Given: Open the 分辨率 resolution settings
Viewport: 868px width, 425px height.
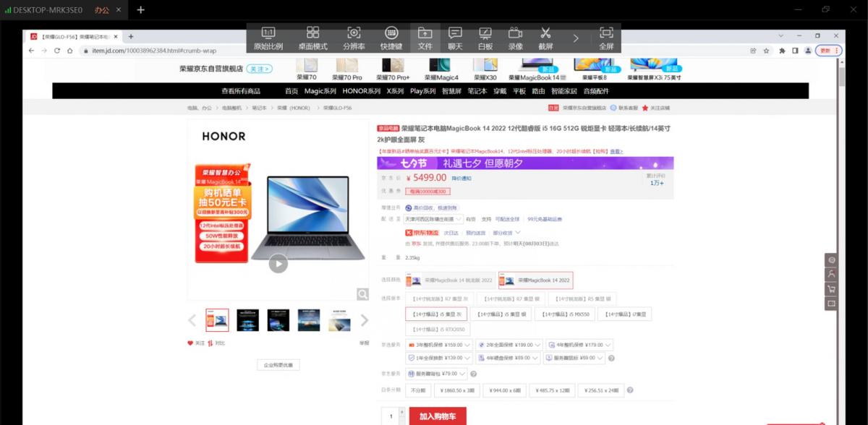Looking at the screenshot, I should click(x=354, y=38).
